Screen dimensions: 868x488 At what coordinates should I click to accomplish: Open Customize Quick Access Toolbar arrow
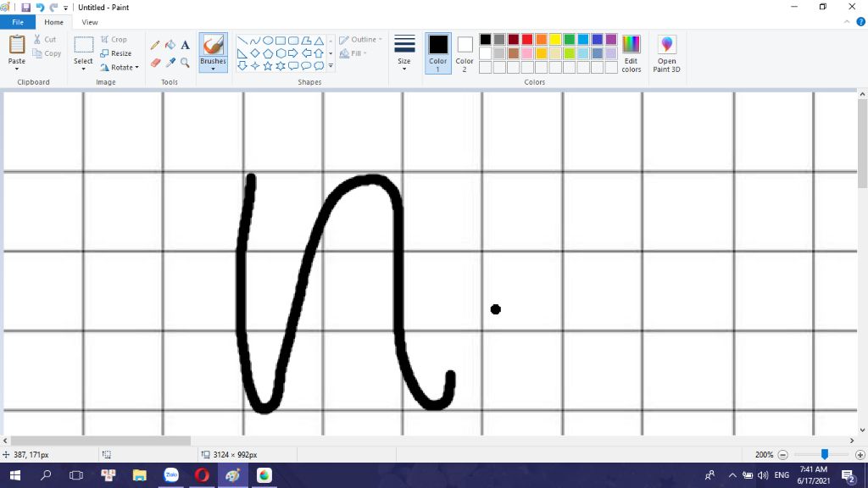tap(66, 8)
